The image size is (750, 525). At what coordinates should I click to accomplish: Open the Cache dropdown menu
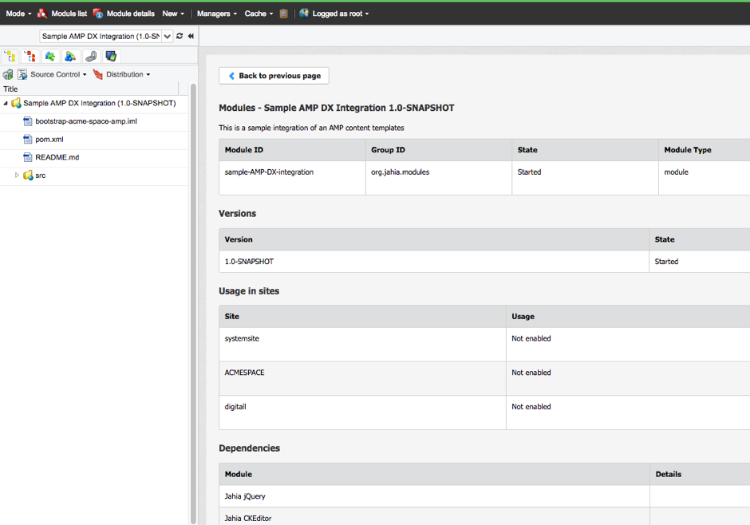tap(259, 13)
